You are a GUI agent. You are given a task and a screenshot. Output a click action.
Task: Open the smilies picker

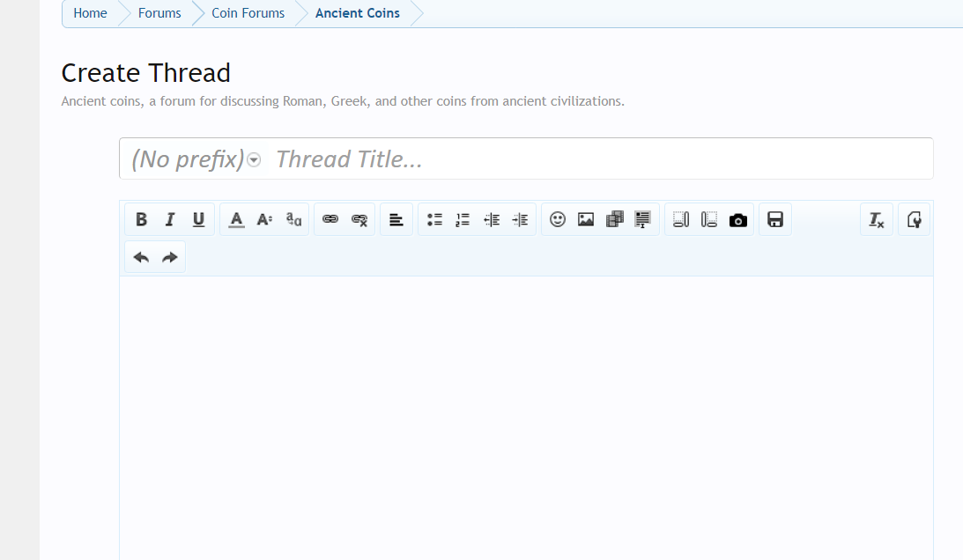[x=558, y=220]
